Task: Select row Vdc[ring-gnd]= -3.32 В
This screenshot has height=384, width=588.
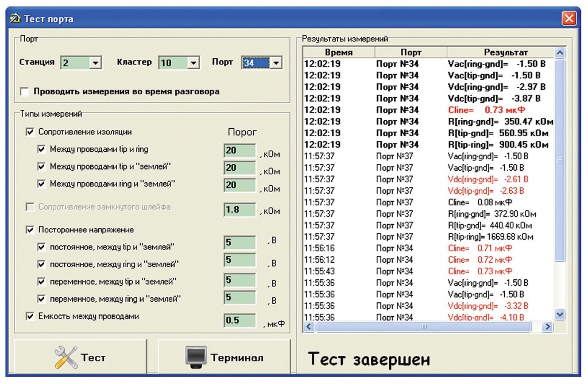Action: (x=428, y=306)
